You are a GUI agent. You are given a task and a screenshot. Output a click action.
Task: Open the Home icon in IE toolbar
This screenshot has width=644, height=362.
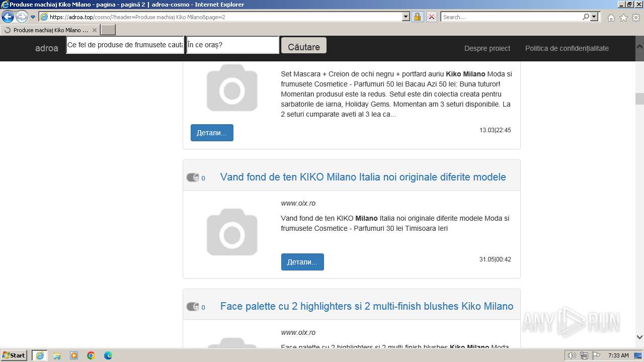click(611, 18)
